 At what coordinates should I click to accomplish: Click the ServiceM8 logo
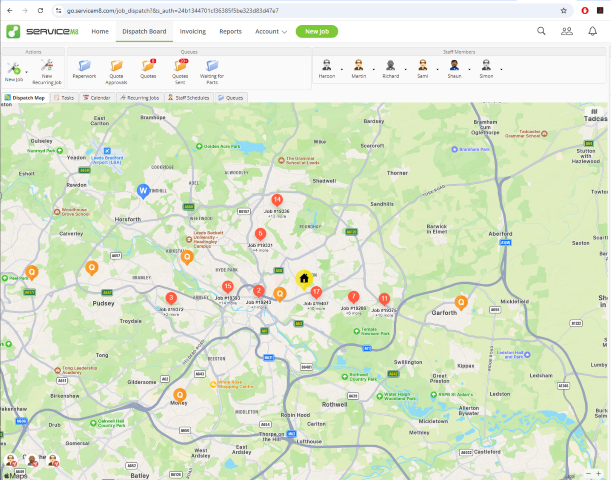pos(42,31)
